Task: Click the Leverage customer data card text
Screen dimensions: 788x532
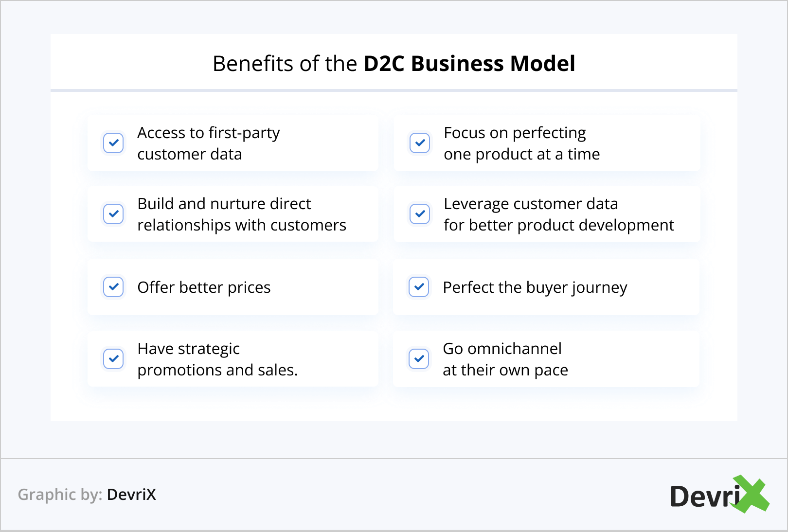Action: click(x=558, y=214)
